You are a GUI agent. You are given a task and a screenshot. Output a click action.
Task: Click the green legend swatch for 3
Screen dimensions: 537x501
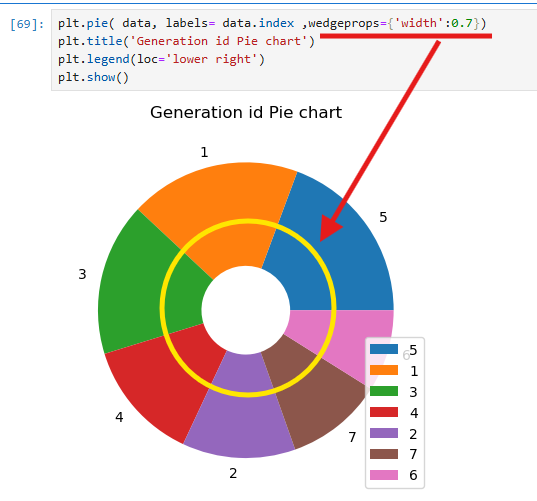point(384,391)
